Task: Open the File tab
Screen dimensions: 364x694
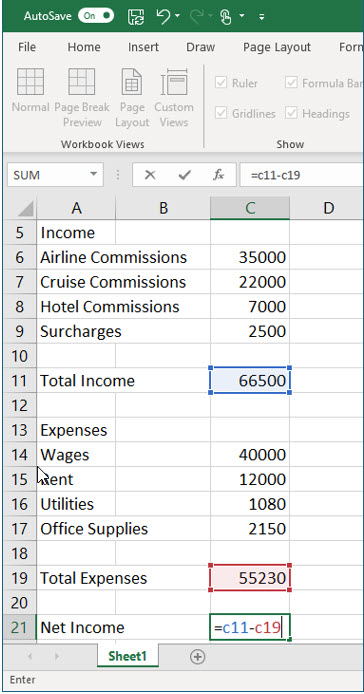Action: [x=27, y=47]
